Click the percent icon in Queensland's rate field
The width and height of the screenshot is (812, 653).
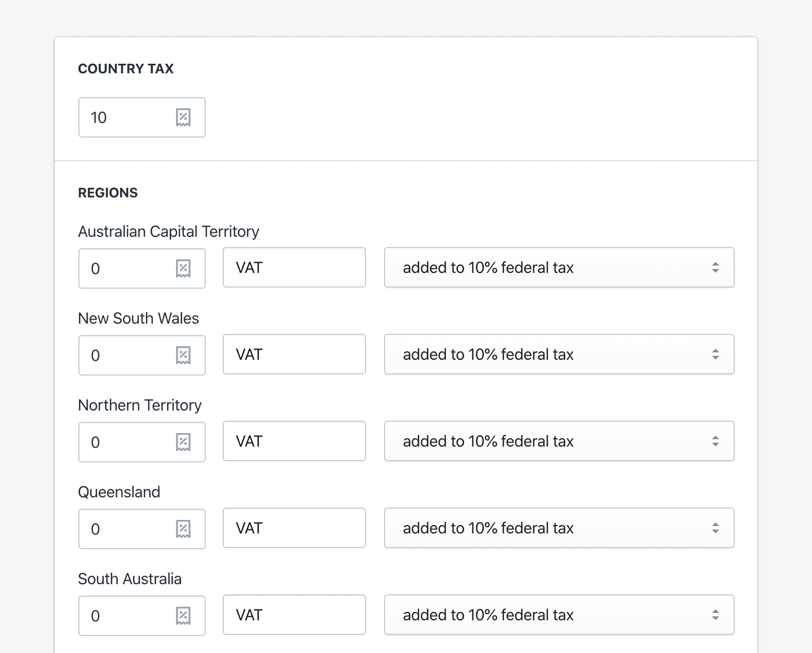pos(182,529)
